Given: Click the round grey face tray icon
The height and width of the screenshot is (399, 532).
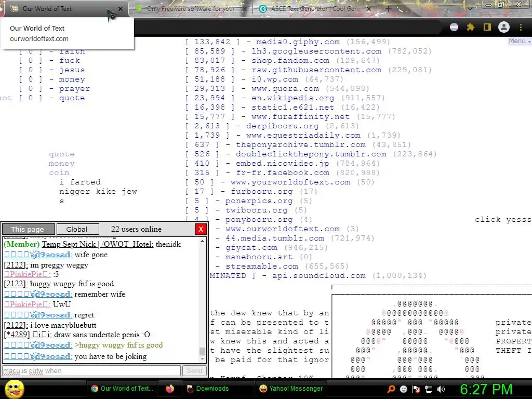Looking at the screenshot, I should (x=403, y=389).
